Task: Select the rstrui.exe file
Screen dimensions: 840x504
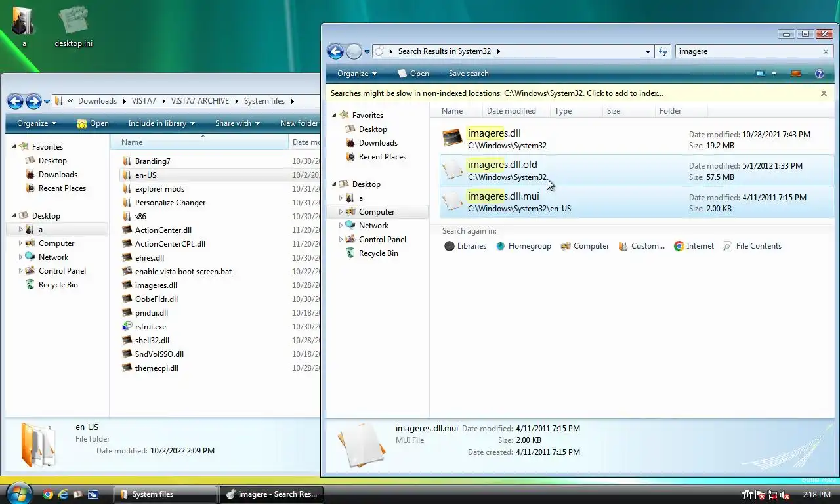Action: pos(150,327)
